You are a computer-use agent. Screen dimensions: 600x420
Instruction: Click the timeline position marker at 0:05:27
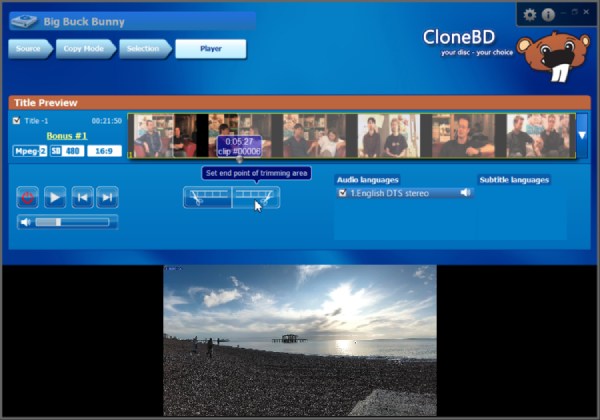coord(240,160)
